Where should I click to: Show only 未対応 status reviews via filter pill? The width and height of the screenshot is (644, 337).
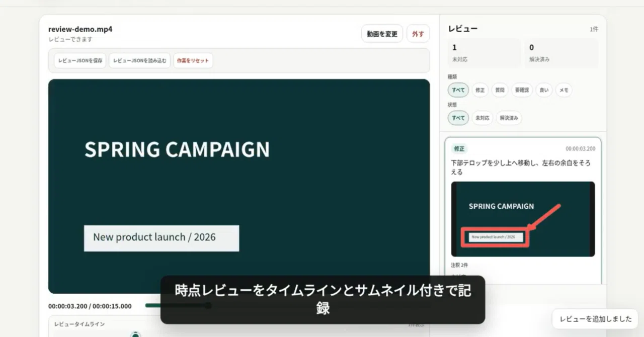point(482,118)
